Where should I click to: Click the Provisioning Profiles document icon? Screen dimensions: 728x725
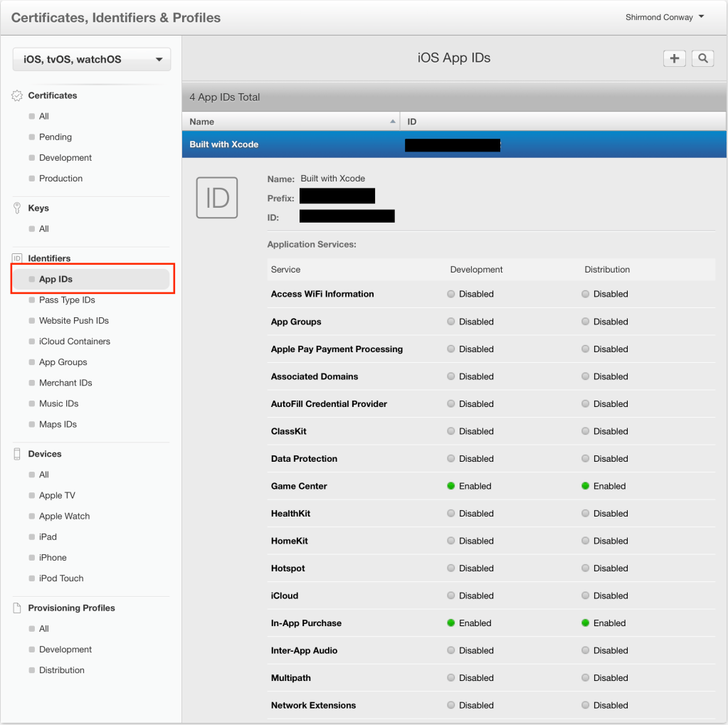(x=17, y=608)
